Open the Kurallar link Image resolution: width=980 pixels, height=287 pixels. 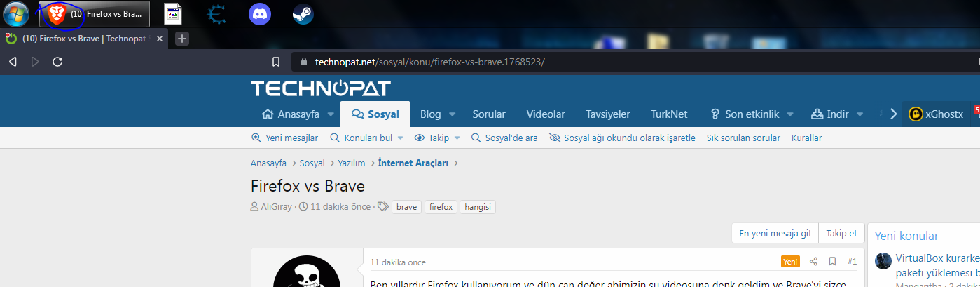pyautogui.click(x=806, y=138)
